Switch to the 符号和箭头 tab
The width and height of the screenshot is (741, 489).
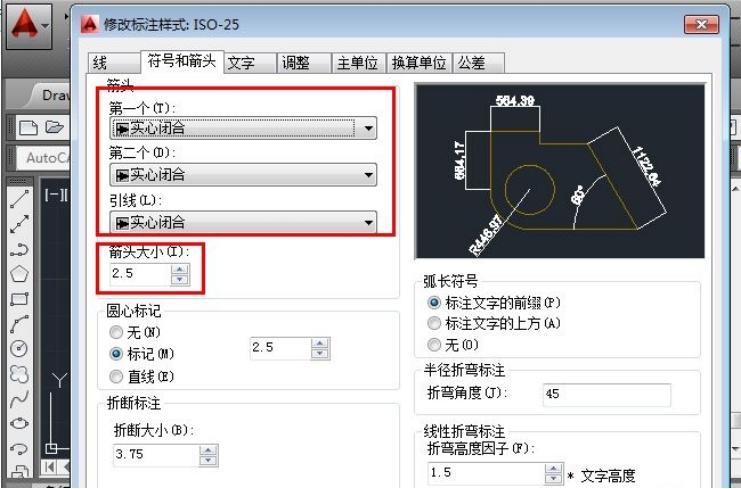coord(182,61)
